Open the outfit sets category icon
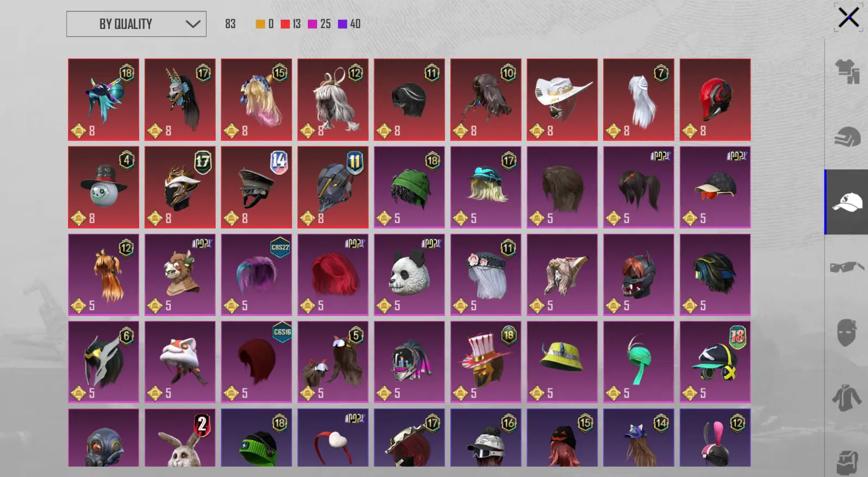868x477 pixels. 847,71
